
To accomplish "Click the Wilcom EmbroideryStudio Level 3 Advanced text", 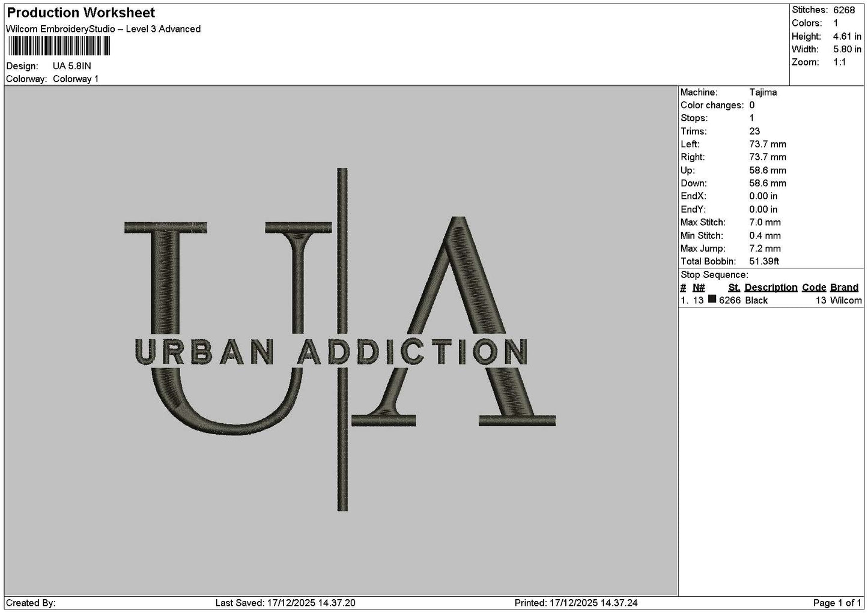I will tap(103, 29).
